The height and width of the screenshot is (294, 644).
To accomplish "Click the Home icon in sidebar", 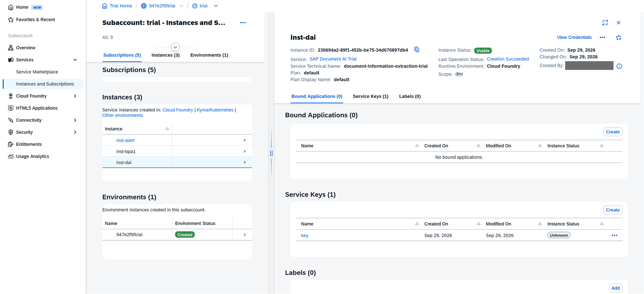I will coord(11,7).
